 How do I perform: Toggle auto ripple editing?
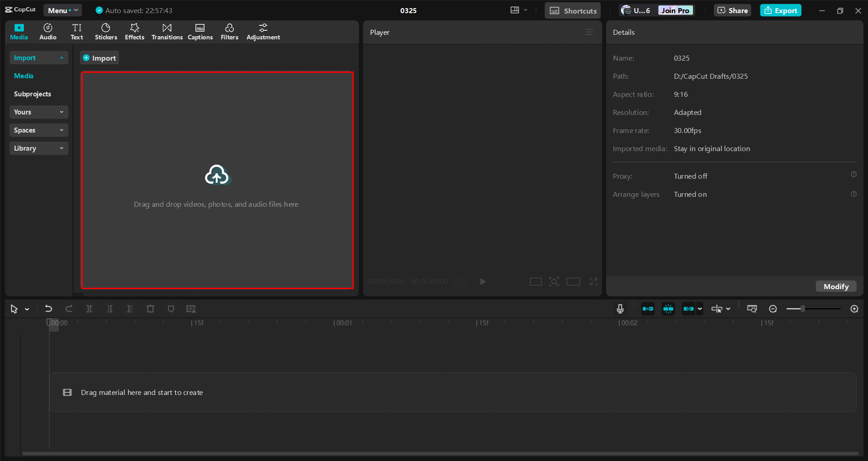[668, 309]
